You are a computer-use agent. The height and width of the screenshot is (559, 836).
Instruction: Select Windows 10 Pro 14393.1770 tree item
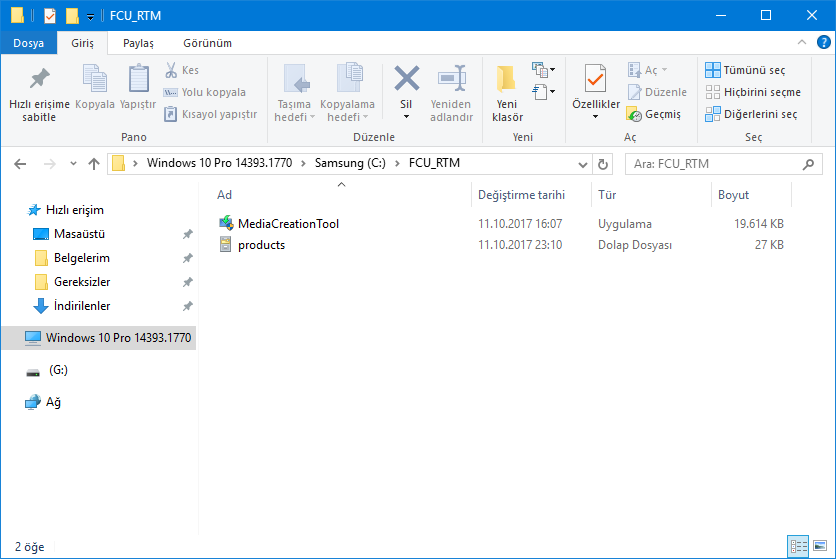(x=99, y=338)
